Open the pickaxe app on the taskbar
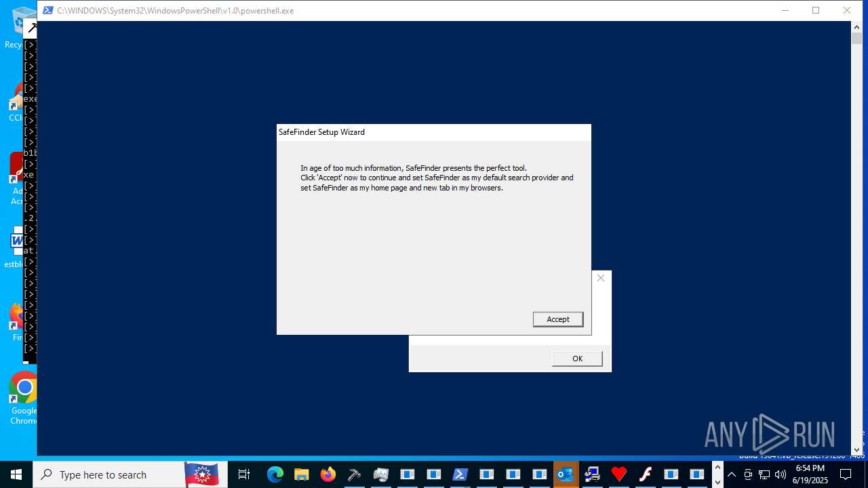This screenshot has height=488, width=868. pos(354,474)
